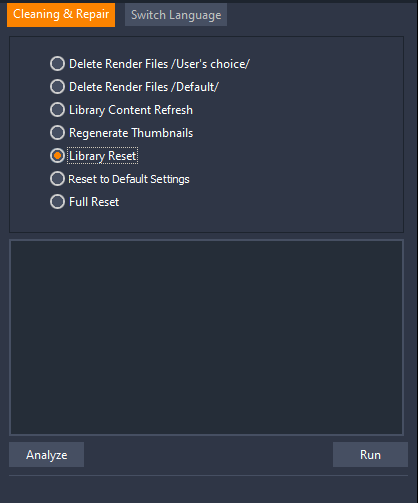The image size is (418, 503).
Task: Click the Run button
Action: pos(370,455)
